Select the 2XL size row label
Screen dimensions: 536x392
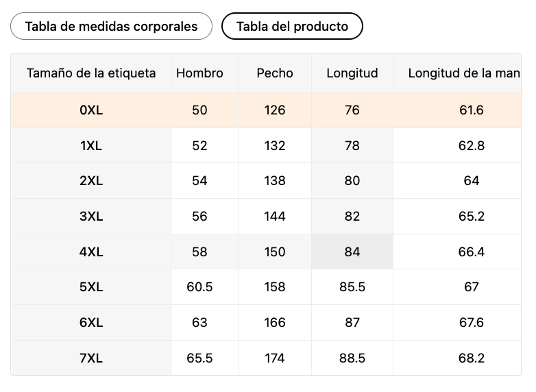(x=91, y=181)
